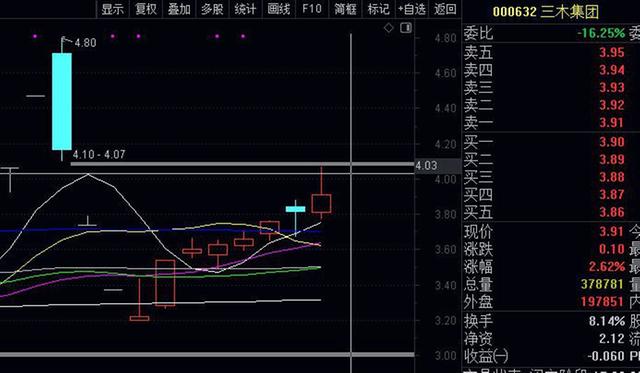
Task: Activate the 画线 drawing tool
Action: coord(279,9)
